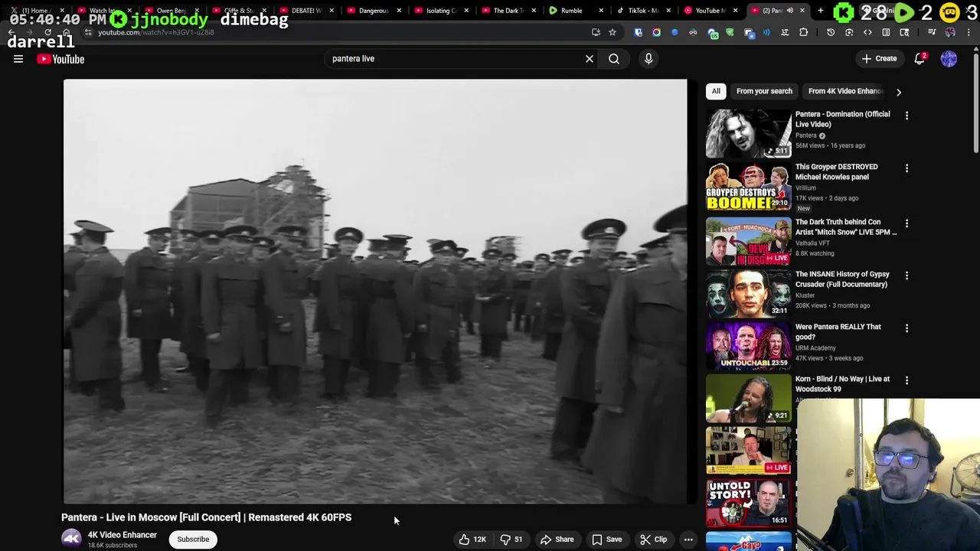The height and width of the screenshot is (551, 980).
Task: Like the video with thumbs up
Action: point(472,540)
